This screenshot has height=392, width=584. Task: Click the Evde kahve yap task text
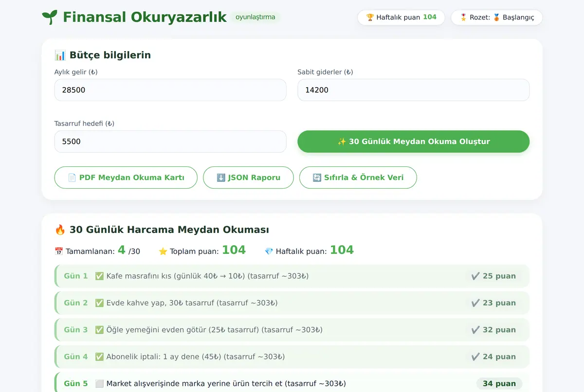[x=192, y=303]
